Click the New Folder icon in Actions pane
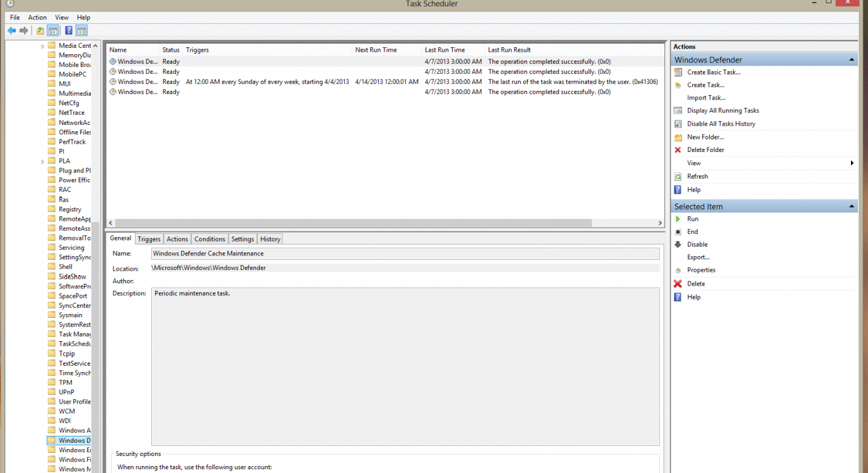The width and height of the screenshot is (868, 473). tap(678, 137)
